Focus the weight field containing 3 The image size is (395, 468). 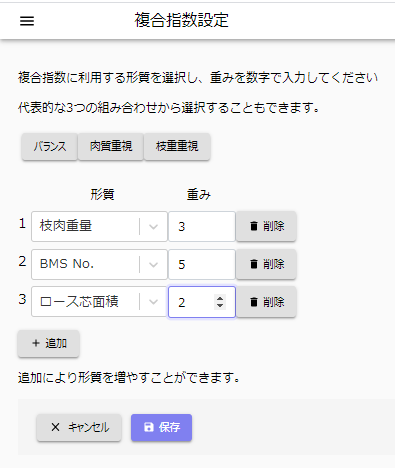pyautogui.click(x=202, y=226)
